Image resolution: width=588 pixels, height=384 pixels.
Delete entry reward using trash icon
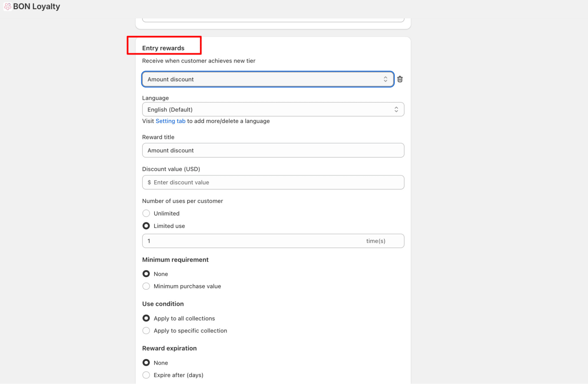click(x=400, y=79)
